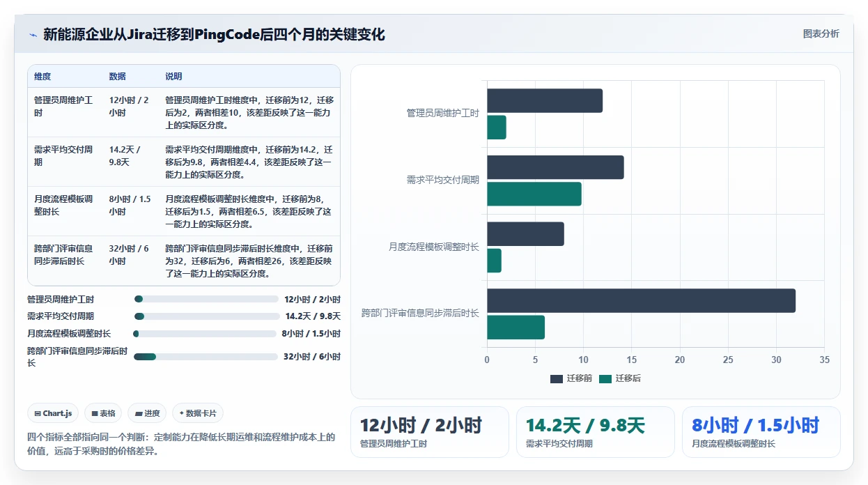The width and height of the screenshot is (868, 485).
Task: Click the dark 迁移前 bar for 管理员周维护工时
Action: (x=545, y=101)
